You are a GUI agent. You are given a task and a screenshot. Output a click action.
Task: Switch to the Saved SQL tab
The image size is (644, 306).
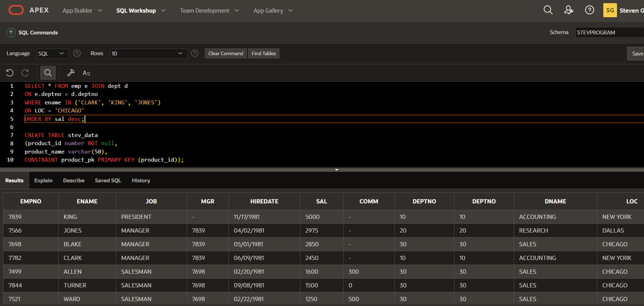108,180
